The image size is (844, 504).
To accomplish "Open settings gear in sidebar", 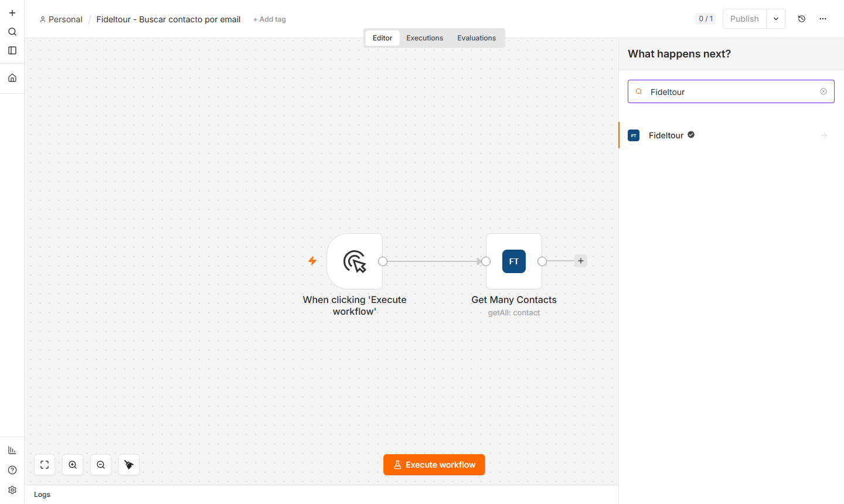I will [x=12, y=490].
